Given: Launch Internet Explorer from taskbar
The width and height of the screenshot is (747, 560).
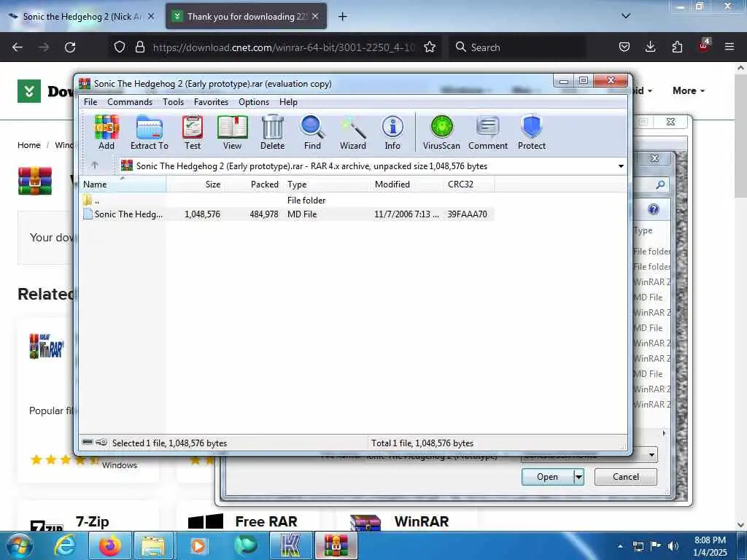Looking at the screenshot, I should coord(65,545).
